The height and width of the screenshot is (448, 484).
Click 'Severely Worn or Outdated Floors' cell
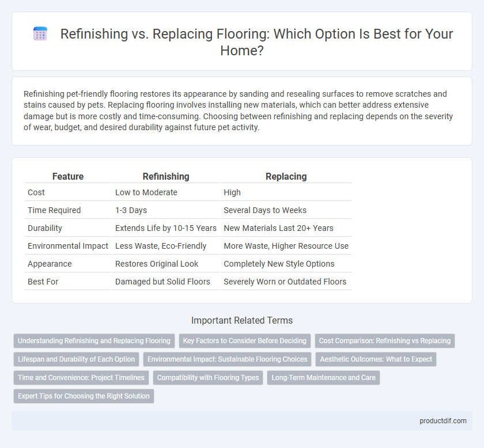coord(286,282)
